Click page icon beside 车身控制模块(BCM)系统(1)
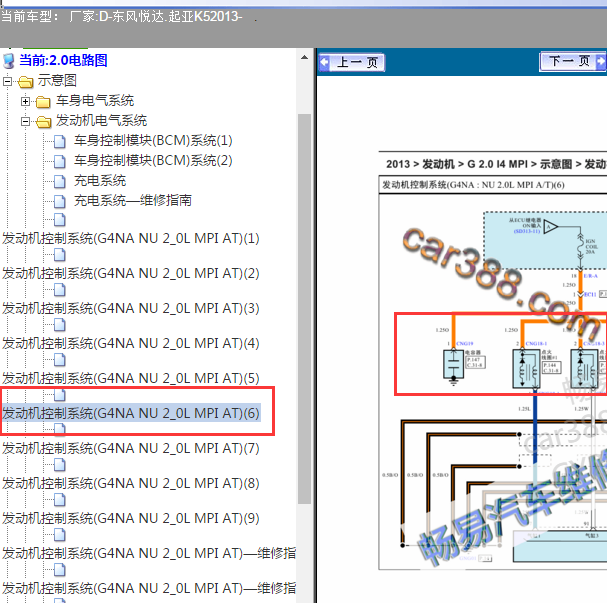The height and width of the screenshot is (603, 607). tap(60, 141)
